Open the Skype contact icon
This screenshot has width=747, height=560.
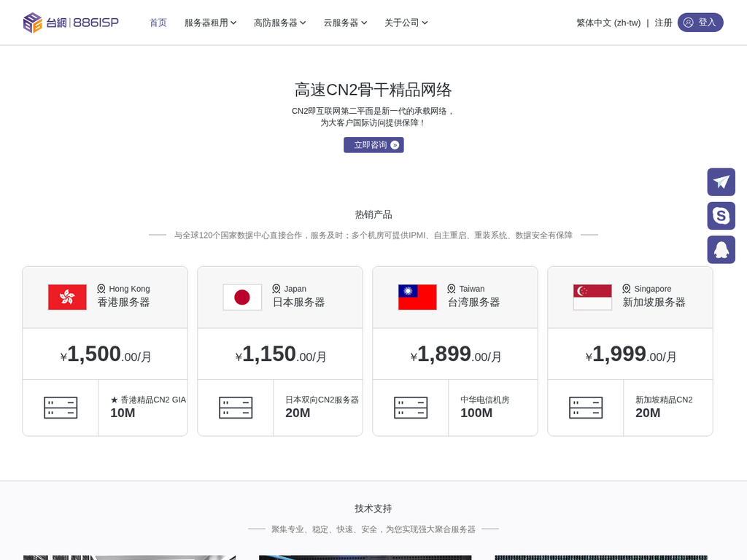tap(721, 216)
